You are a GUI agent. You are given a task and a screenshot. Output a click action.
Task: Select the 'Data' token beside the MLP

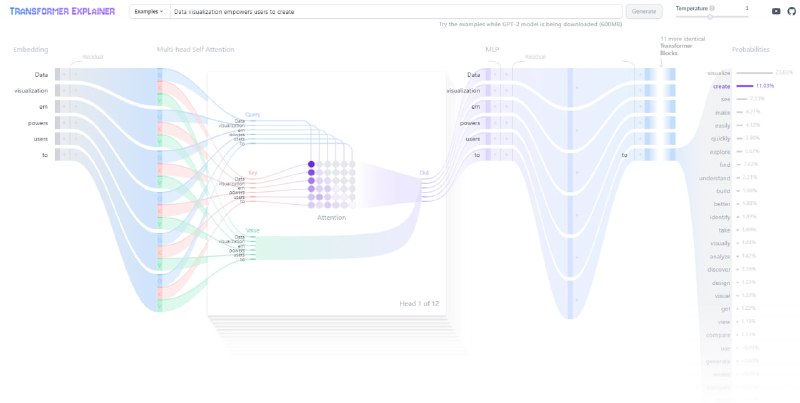(473, 74)
